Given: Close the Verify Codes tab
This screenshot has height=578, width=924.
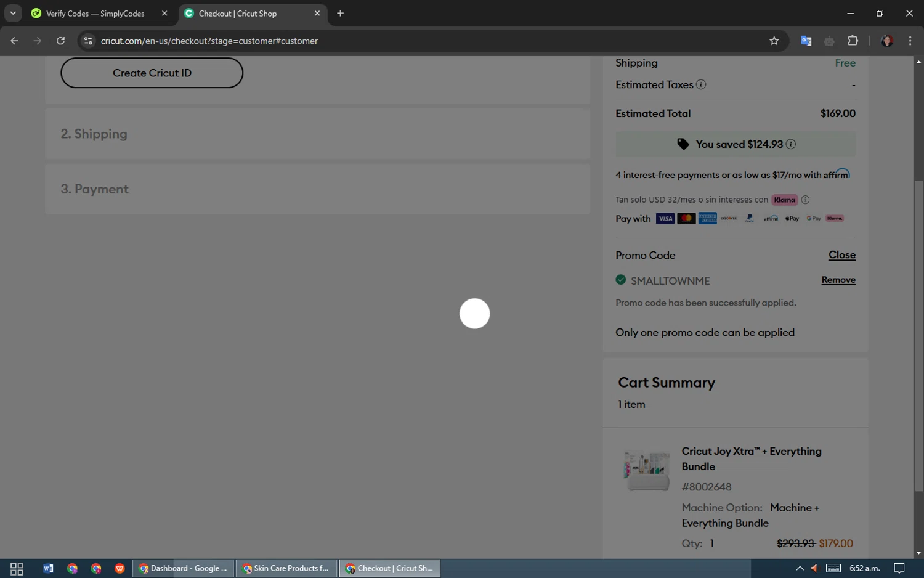Looking at the screenshot, I should click(164, 14).
